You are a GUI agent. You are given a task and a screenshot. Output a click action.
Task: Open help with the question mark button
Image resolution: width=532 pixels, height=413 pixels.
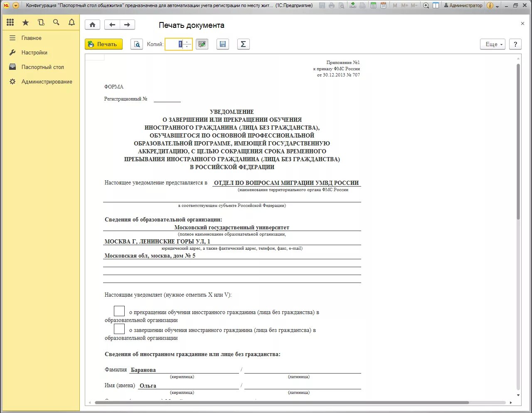pos(515,44)
